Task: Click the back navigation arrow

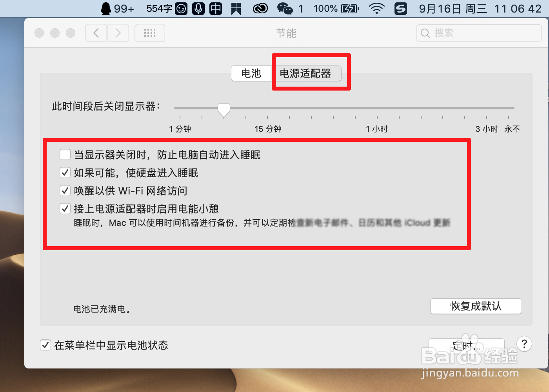Action: 96,33
